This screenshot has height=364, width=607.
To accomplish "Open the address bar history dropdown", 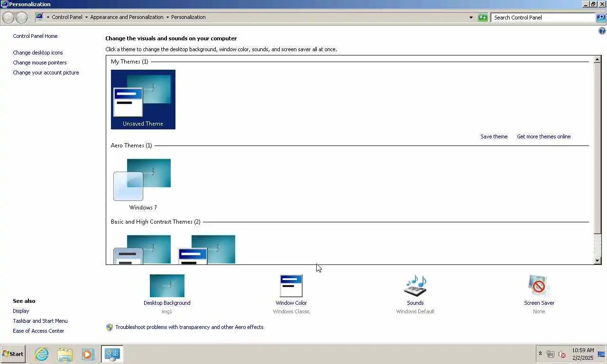I will click(x=471, y=18).
